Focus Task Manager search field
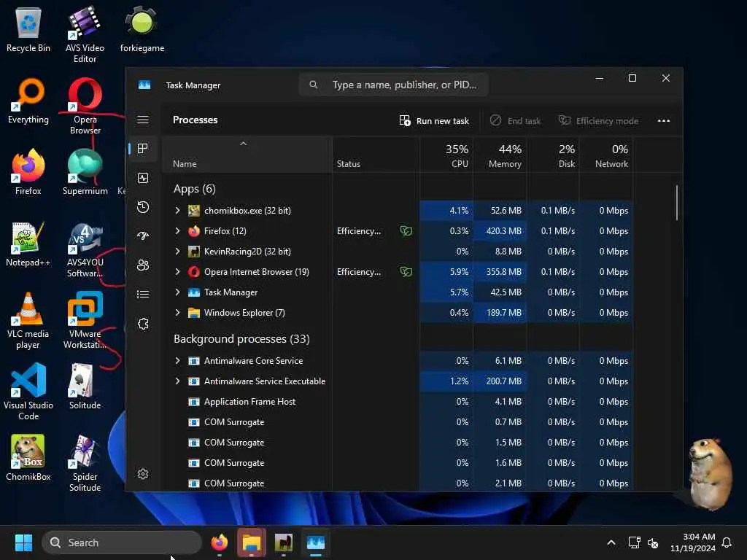The image size is (747, 560). [x=393, y=85]
